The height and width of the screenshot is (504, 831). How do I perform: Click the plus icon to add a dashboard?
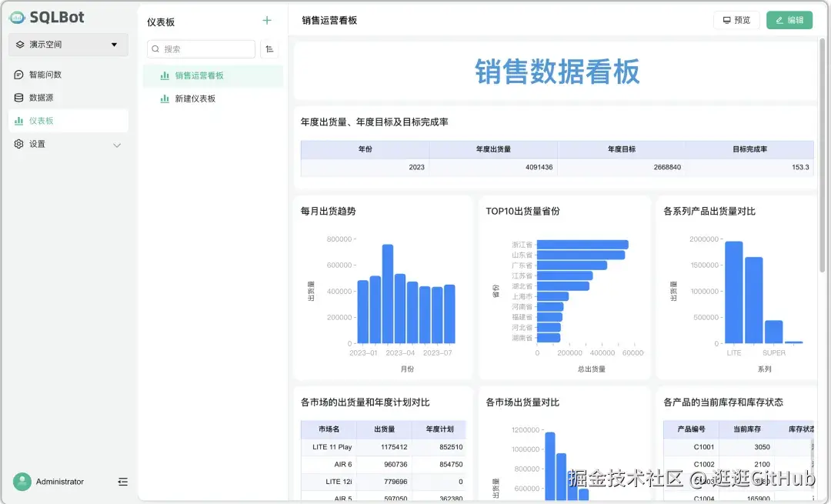[267, 21]
